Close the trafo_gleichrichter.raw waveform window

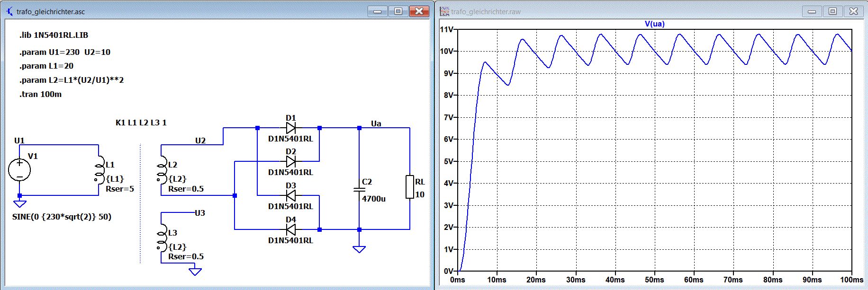coord(854,11)
